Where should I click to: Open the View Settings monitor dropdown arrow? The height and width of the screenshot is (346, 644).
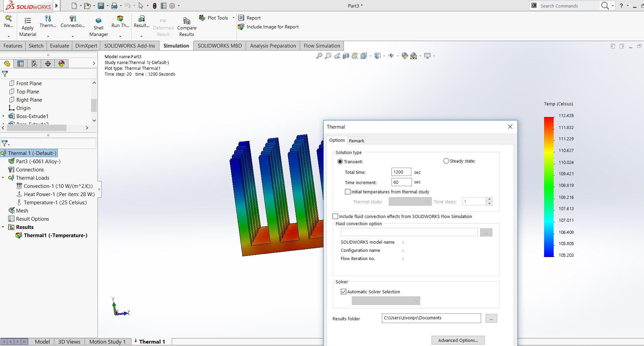tap(434, 56)
